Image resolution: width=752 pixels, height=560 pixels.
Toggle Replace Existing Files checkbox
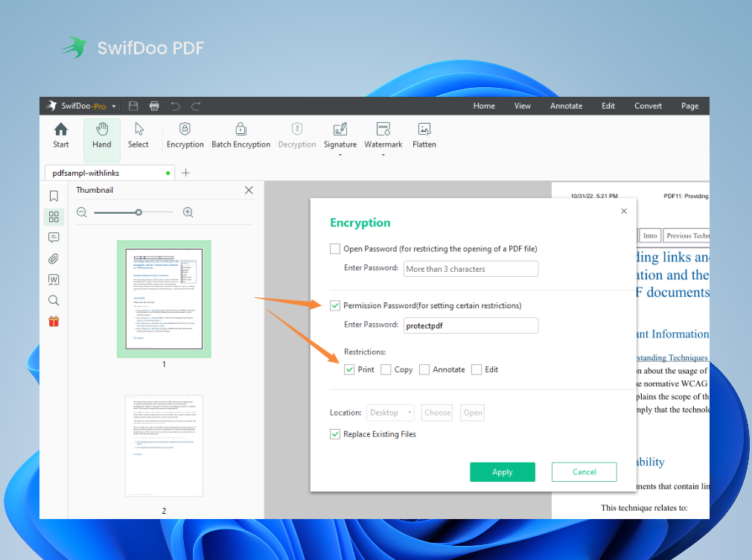click(x=335, y=434)
